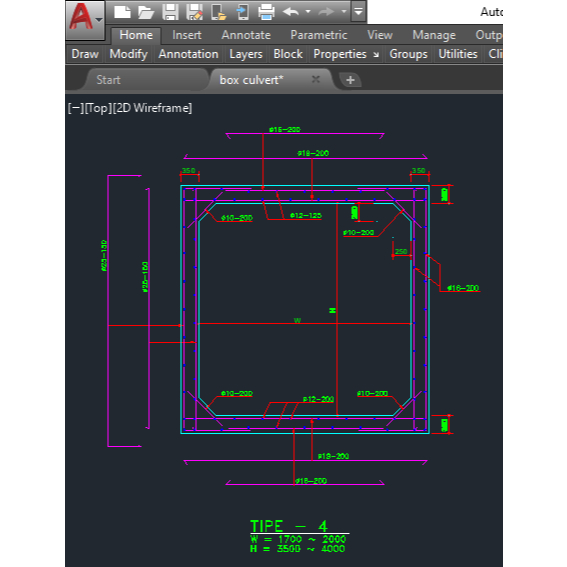Open the [2D Wireframe] visual style menu
The width and height of the screenshot is (567, 567).
tap(152, 108)
